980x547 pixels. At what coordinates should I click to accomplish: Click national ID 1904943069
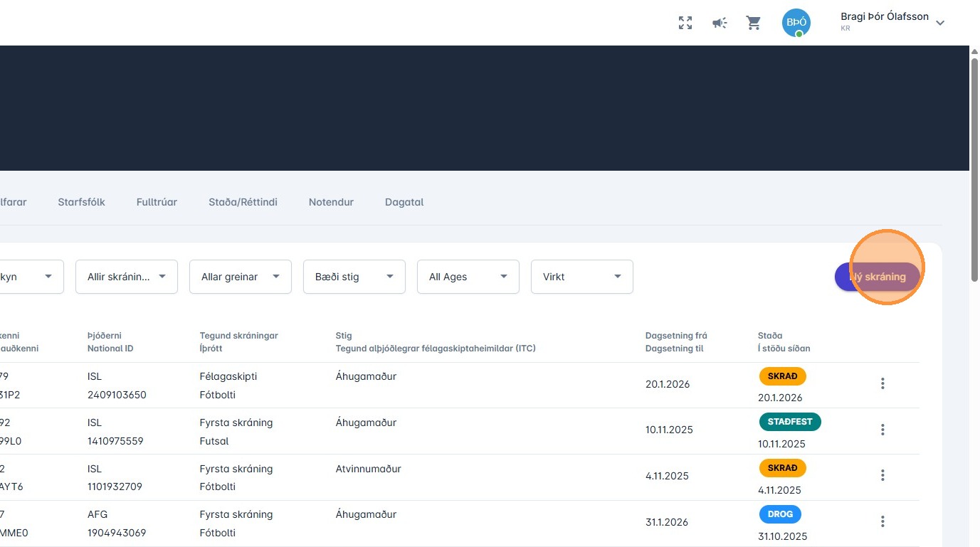click(x=117, y=533)
